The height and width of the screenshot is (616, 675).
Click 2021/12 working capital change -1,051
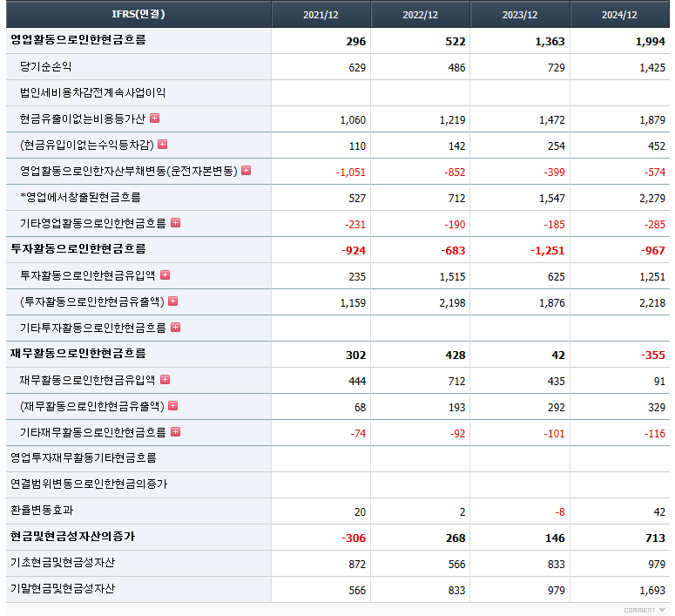[351, 173]
